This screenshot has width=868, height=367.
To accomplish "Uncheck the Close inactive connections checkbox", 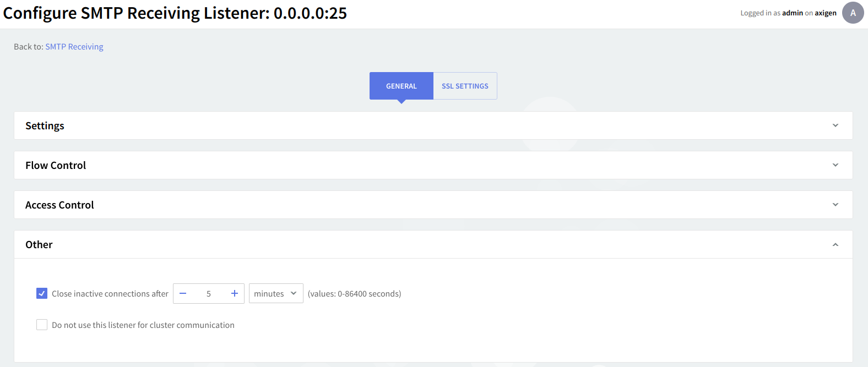I will click(42, 294).
